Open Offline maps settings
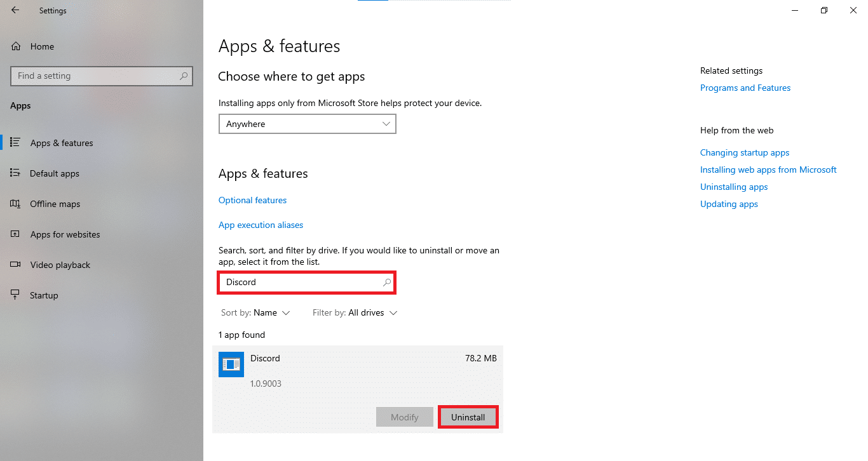The width and height of the screenshot is (868, 461). click(56, 203)
